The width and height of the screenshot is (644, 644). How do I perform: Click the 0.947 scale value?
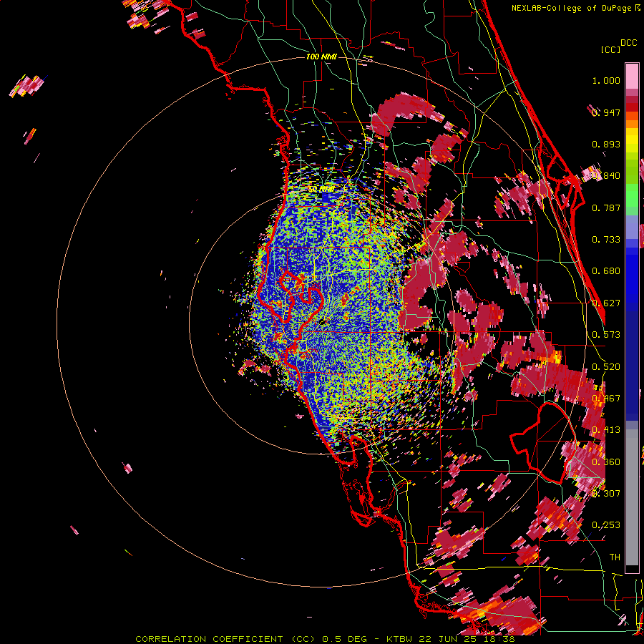click(x=606, y=112)
